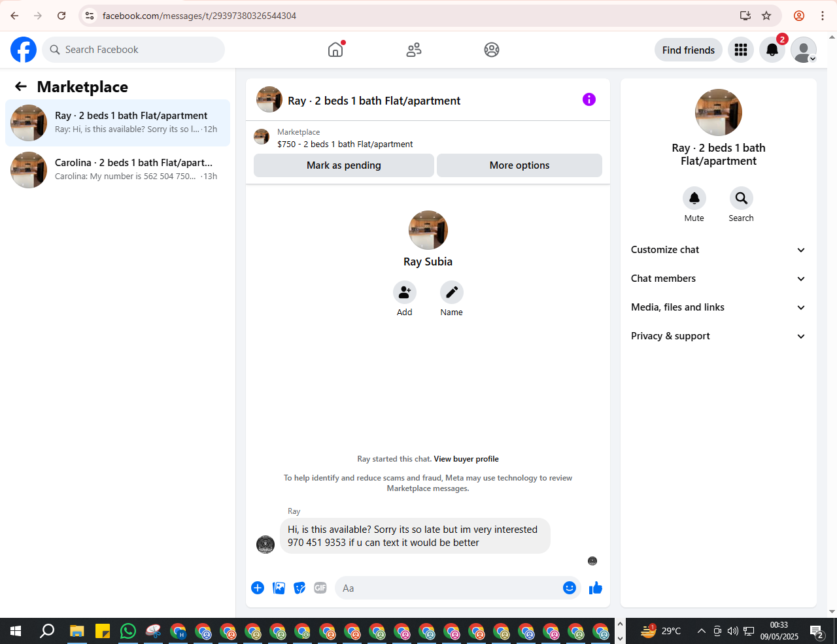This screenshot has width=837, height=644.
Task: Expand Media, files and links section
Action: [719, 307]
